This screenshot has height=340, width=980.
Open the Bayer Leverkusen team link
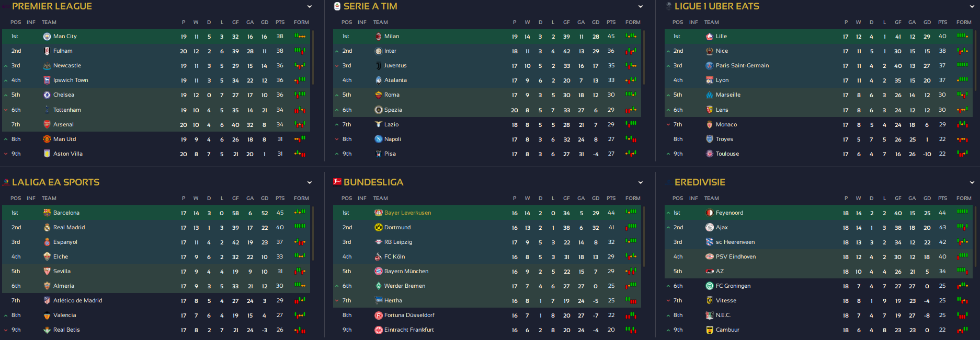pyautogui.click(x=407, y=213)
